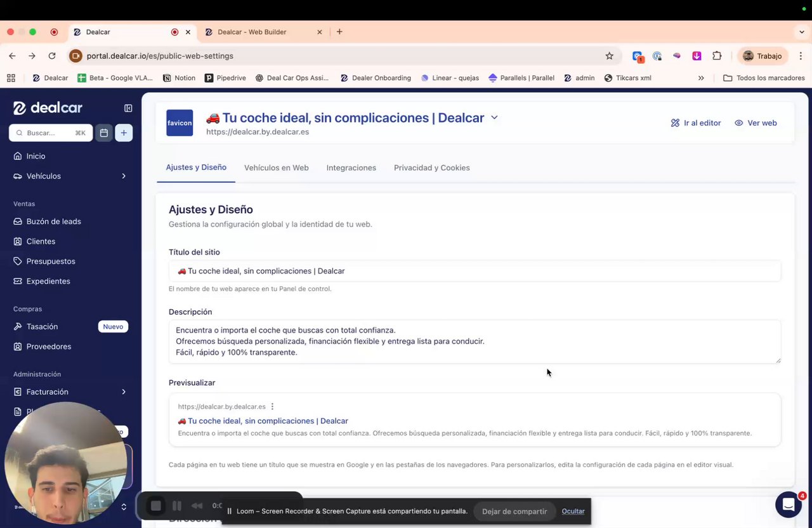Open the Dealer Onboarding bookmark
This screenshot has height=528, width=812.
(376, 78)
